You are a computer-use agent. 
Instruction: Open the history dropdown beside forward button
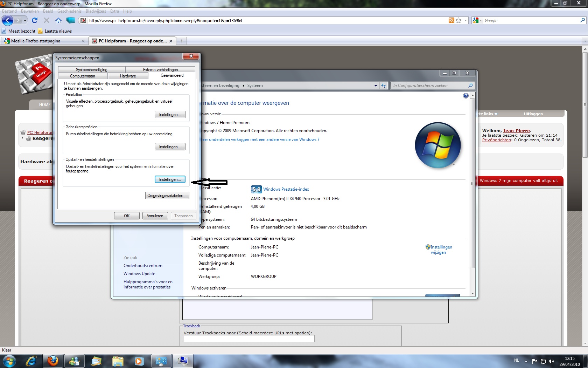click(x=25, y=20)
